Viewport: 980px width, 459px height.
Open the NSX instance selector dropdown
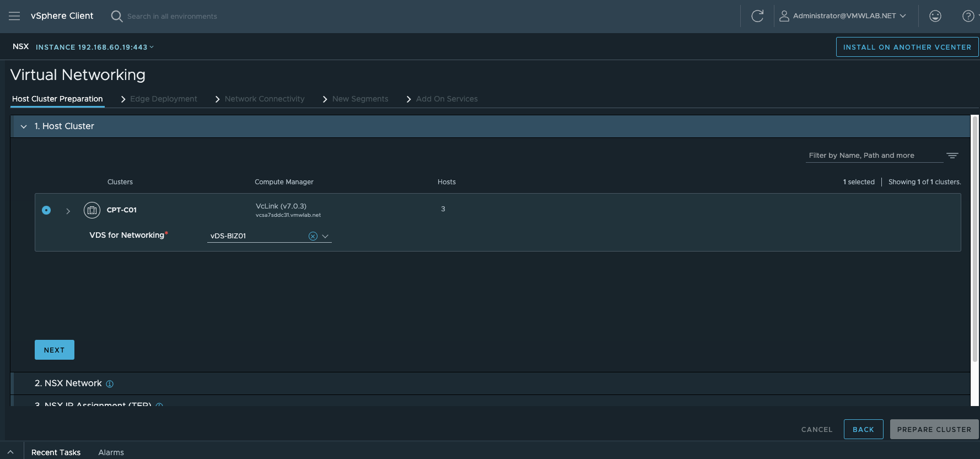pos(95,47)
